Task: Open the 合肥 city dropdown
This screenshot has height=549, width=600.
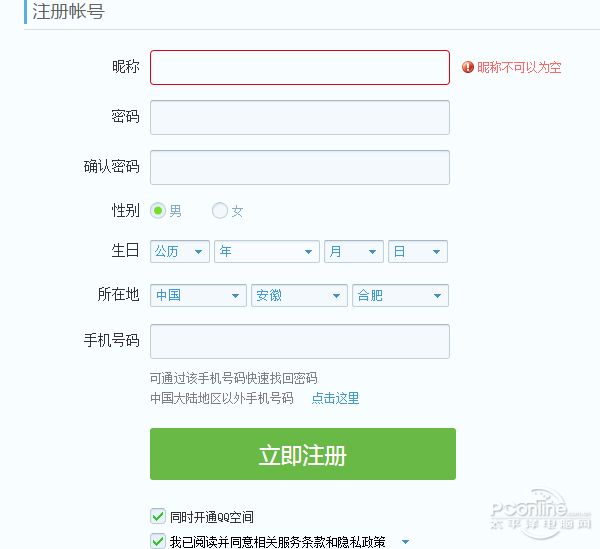Action: coord(400,295)
